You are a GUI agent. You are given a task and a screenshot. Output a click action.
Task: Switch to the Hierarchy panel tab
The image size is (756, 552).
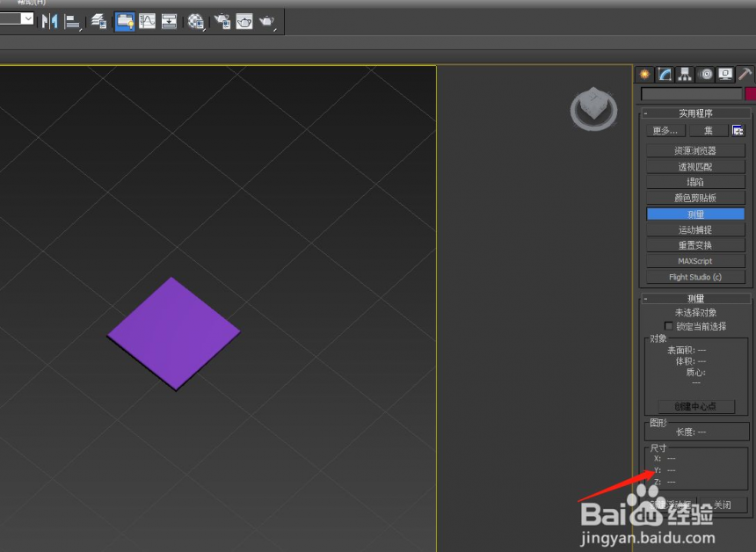pyautogui.click(x=685, y=74)
